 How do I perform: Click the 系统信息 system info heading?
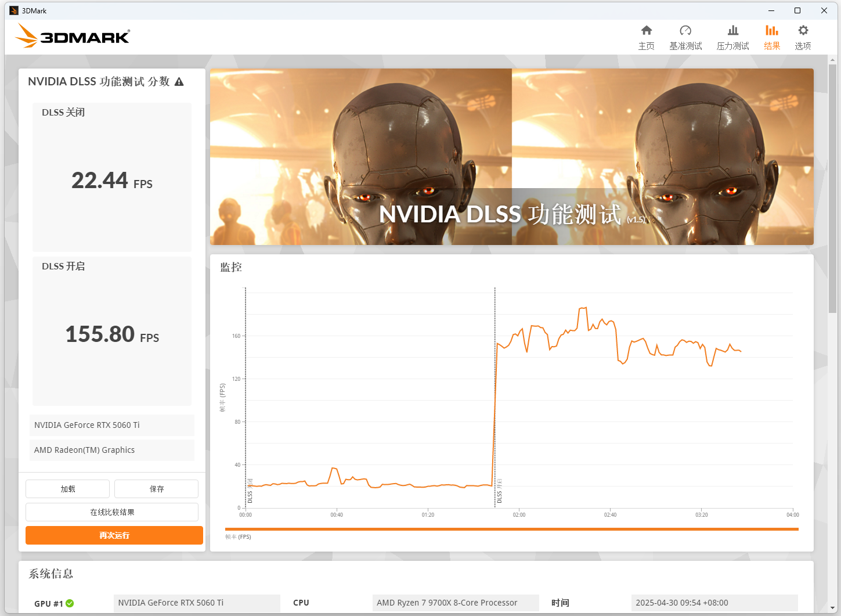tap(51, 574)
